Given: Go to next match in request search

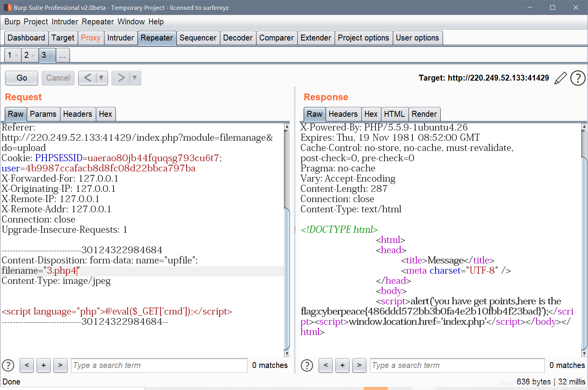Looking at the screenshot, I should point(60,365).
